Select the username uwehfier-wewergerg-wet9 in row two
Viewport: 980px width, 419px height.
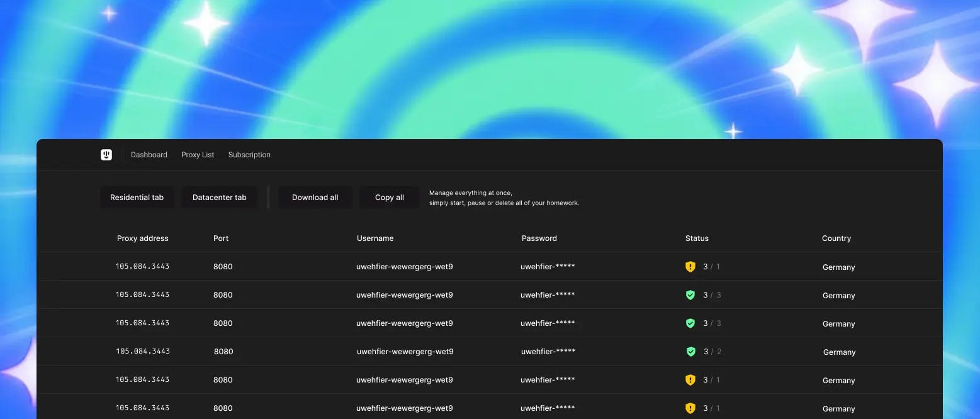(x=405, y=294)
